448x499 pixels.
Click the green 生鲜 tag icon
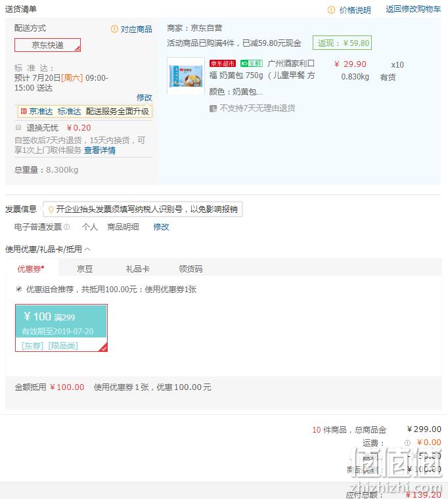tap(252, 63)
